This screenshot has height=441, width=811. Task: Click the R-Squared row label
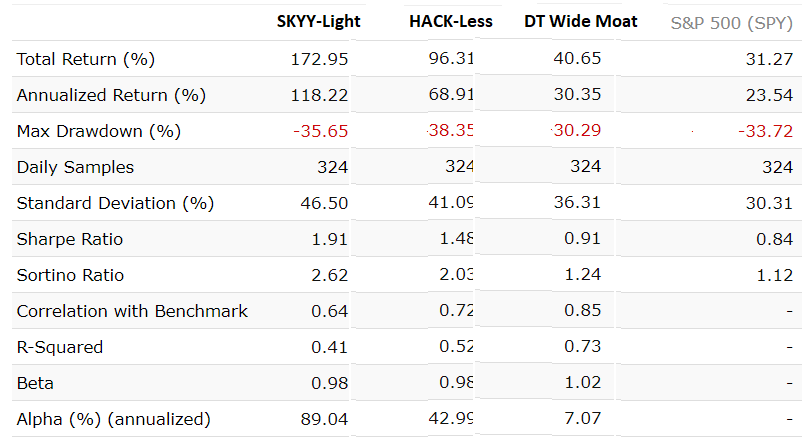(60, 347)
